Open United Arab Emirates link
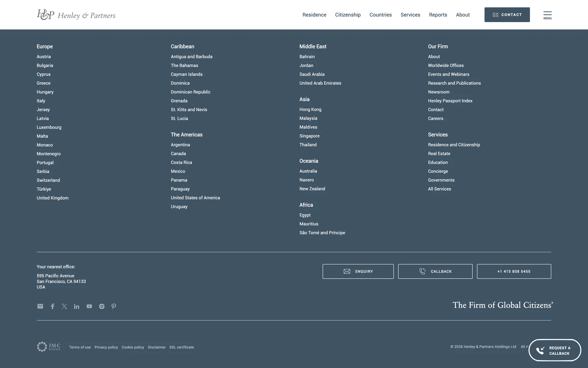 [x=320, y=83]
